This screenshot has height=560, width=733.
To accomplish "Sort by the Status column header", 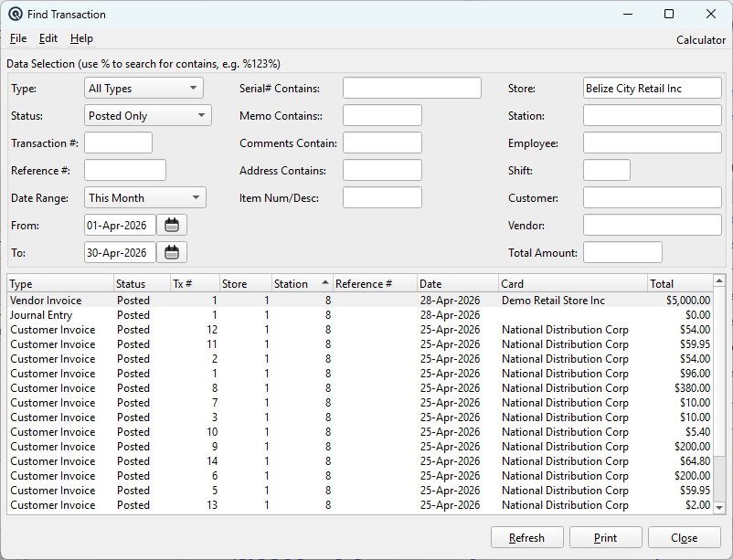I will (142, 284).
